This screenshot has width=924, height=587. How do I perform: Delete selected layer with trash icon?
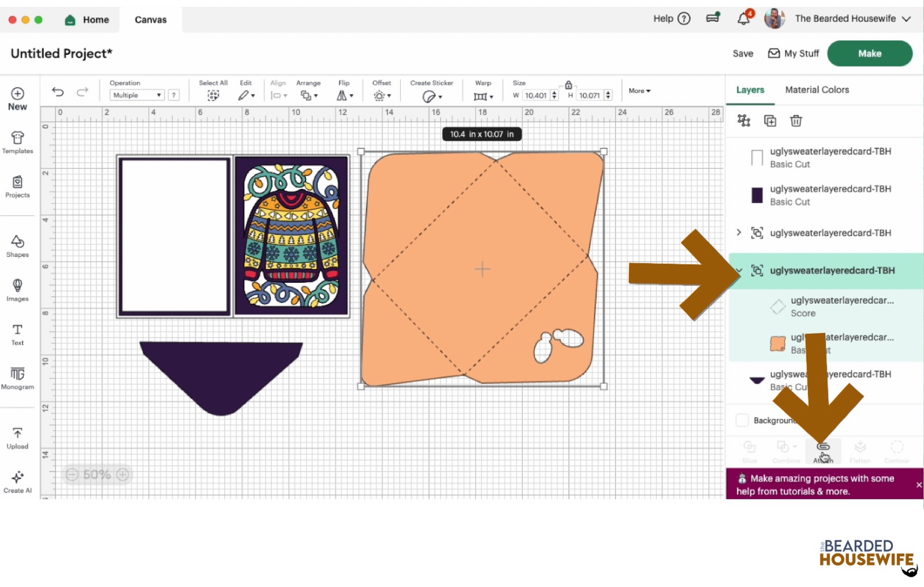click(796, 121)
